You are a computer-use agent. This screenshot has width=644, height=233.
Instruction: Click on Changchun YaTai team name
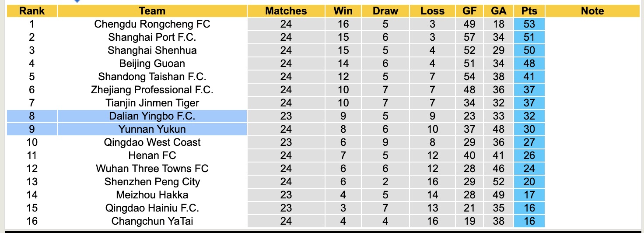[152, 221]
